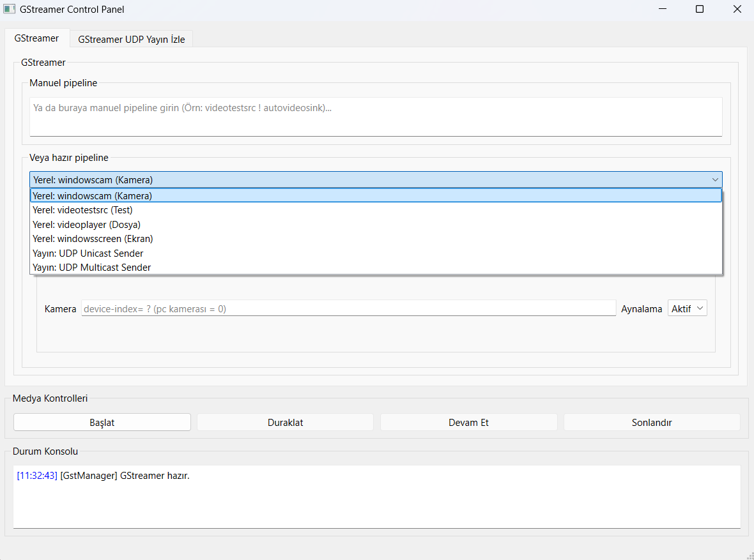Viewport: 754px width, 560px height.
Task: Pick Yayın: UDP Multicast Sender option
Action: pos(91,268)
